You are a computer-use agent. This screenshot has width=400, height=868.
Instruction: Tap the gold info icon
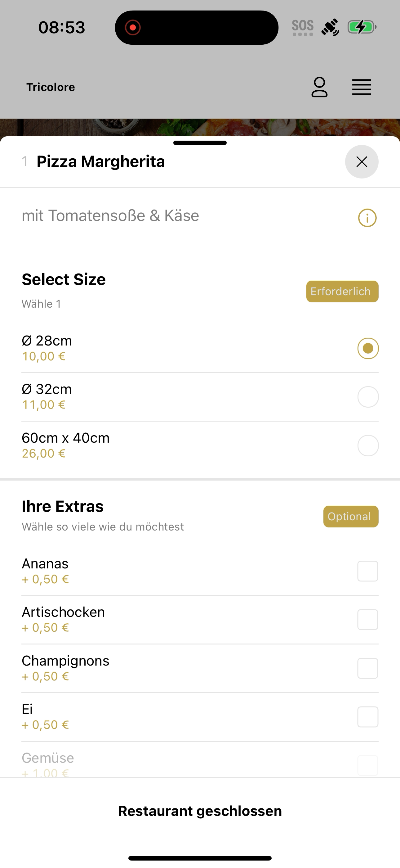point(367,218)
